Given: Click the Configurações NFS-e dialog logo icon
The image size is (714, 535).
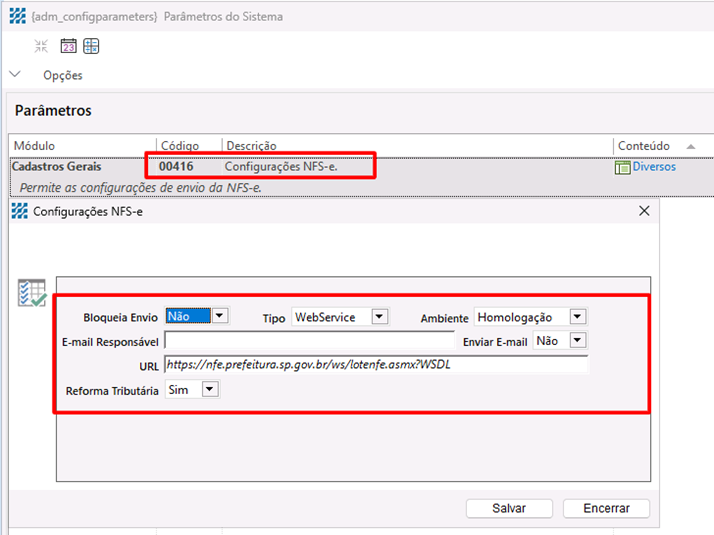Looking at the screenshot, I should [20, 211].
